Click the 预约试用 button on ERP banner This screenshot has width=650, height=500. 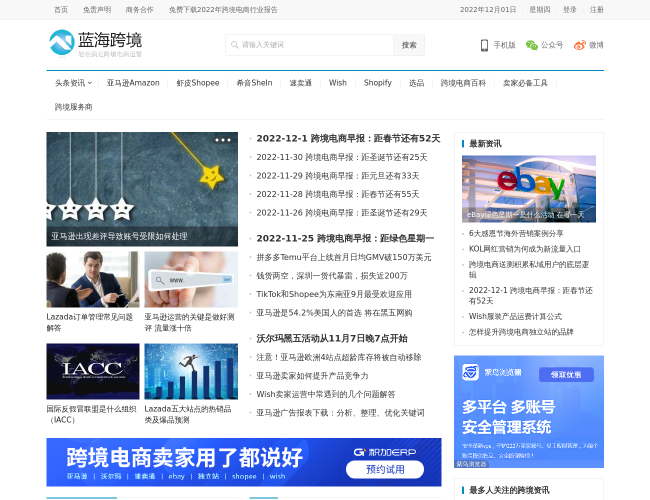click(x=385, y=469)
